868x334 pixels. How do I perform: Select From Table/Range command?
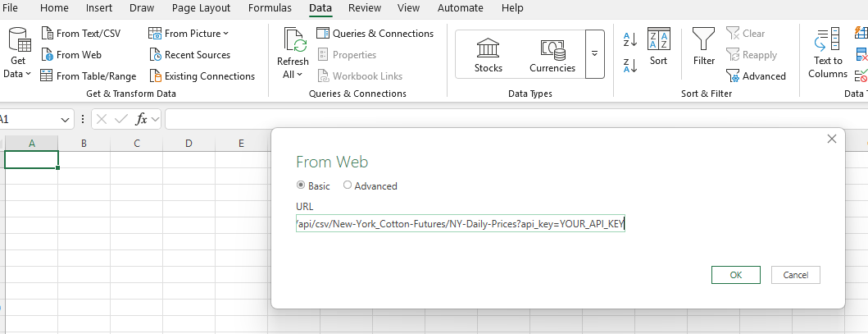coord(89,75)
